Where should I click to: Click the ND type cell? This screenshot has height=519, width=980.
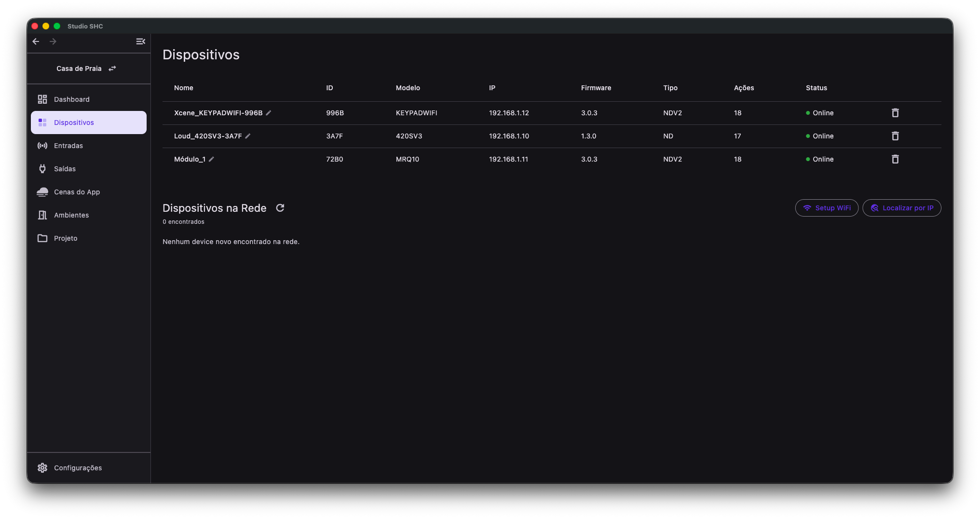[x=668, y=136]
